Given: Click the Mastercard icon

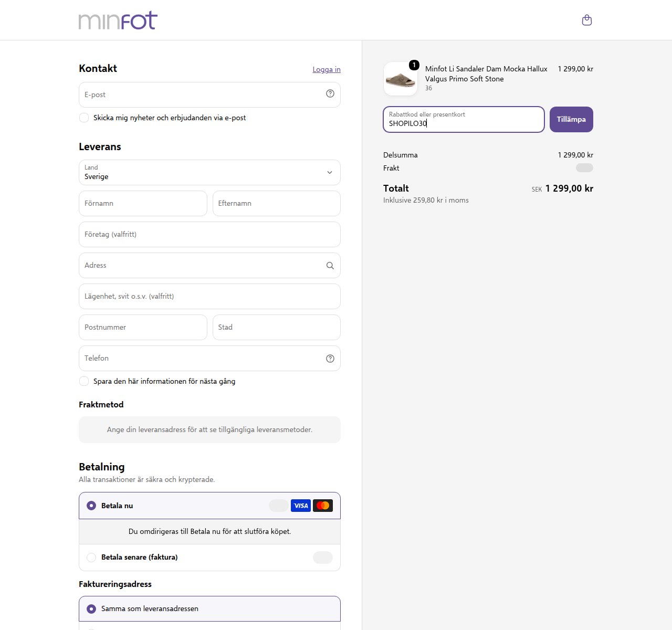Looking at the screenshot, I should (x=323, y=506).
